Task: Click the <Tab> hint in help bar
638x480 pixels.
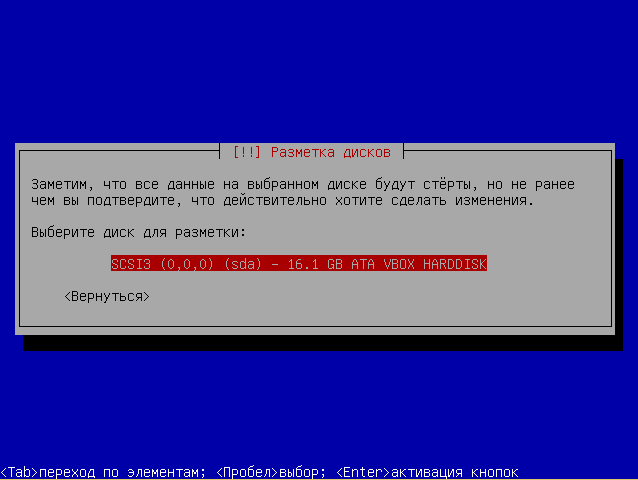Action: pos(19,472)
